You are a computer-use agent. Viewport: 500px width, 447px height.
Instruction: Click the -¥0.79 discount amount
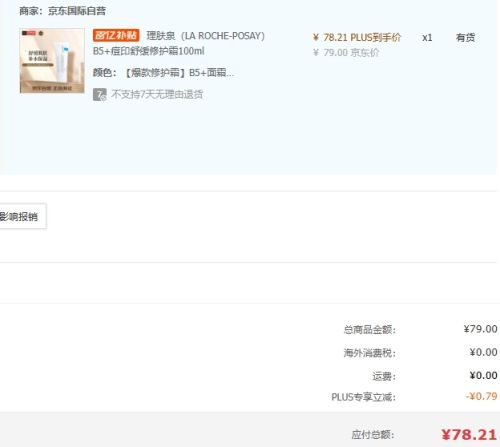[x=481, y=396]
